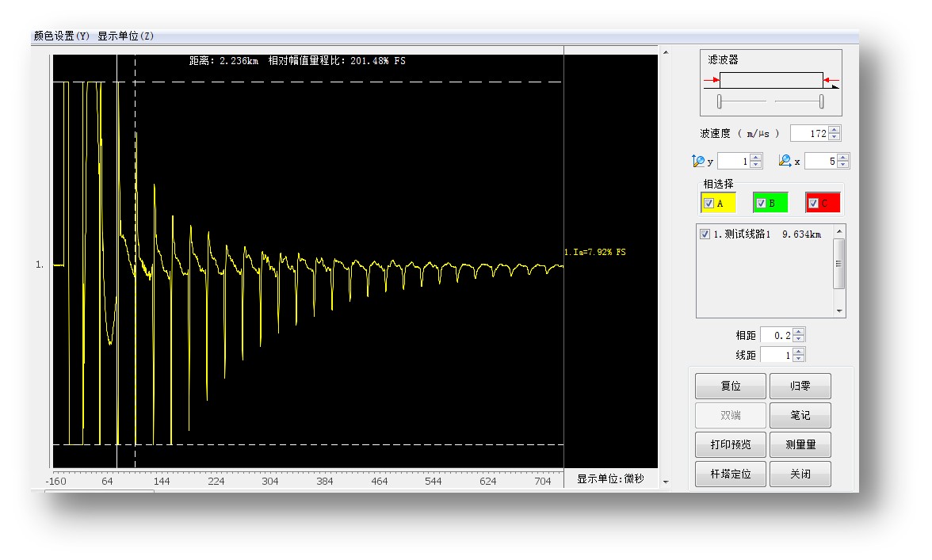
Task: Click the line list scroll-down arrow
Action: (839, 310)
